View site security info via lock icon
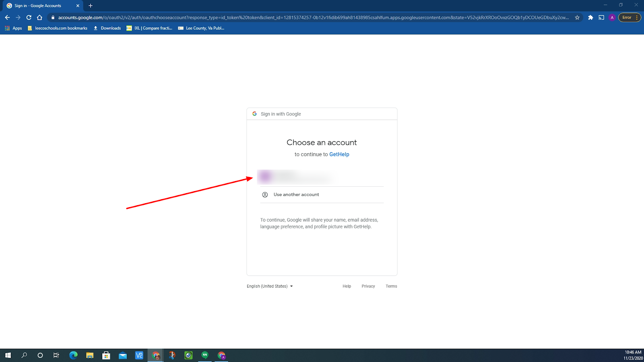Viewport: 644px width, 362px height. (x=53, y=17)
